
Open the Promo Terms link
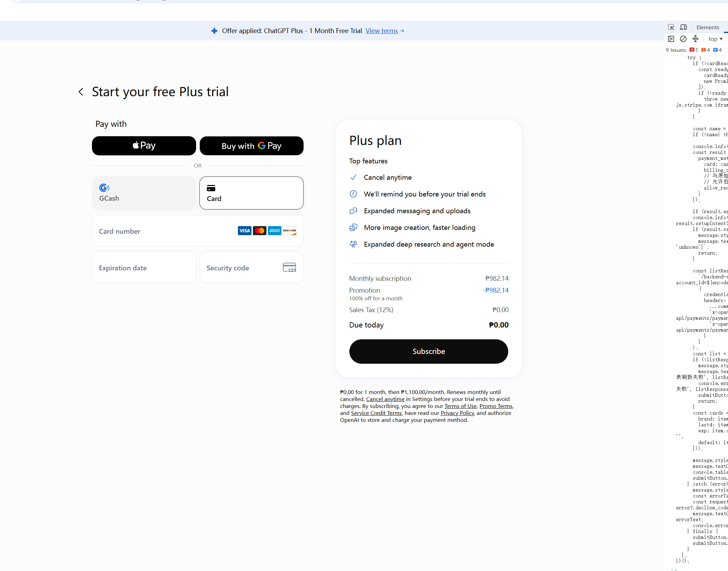click(496, 406)
